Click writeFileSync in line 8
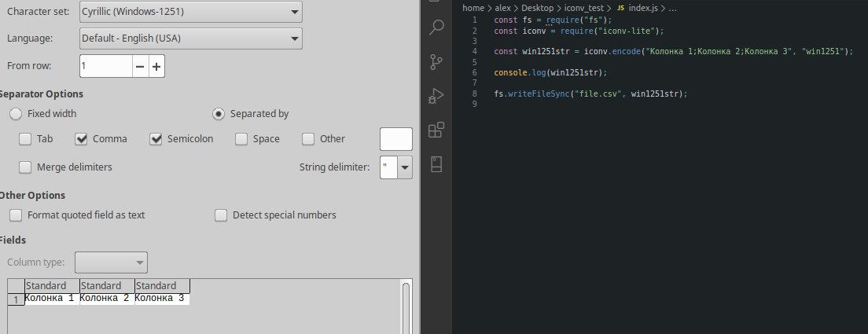The image size is (868, 334). coord(539,94)
